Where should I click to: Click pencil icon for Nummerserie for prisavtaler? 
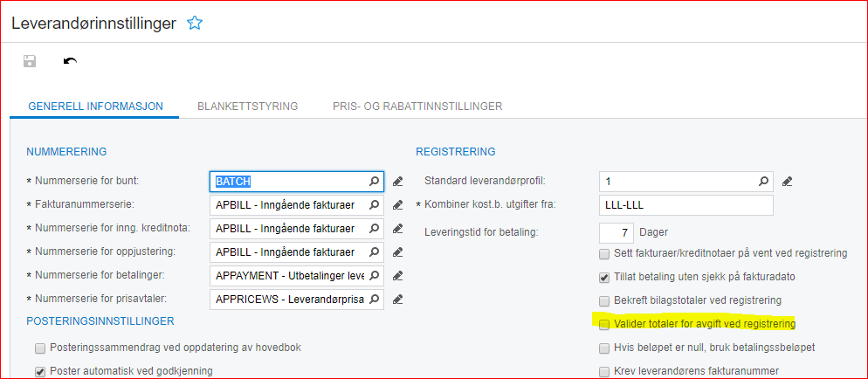(x=398, y=300)
